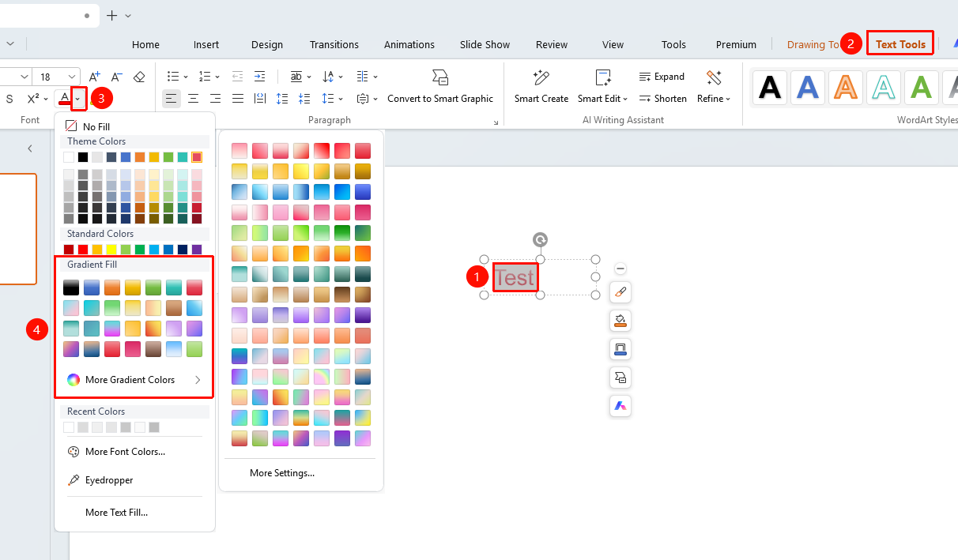Toggle superscript formatting
This screenshot has width=958, height=560.
tap(33, 99)
